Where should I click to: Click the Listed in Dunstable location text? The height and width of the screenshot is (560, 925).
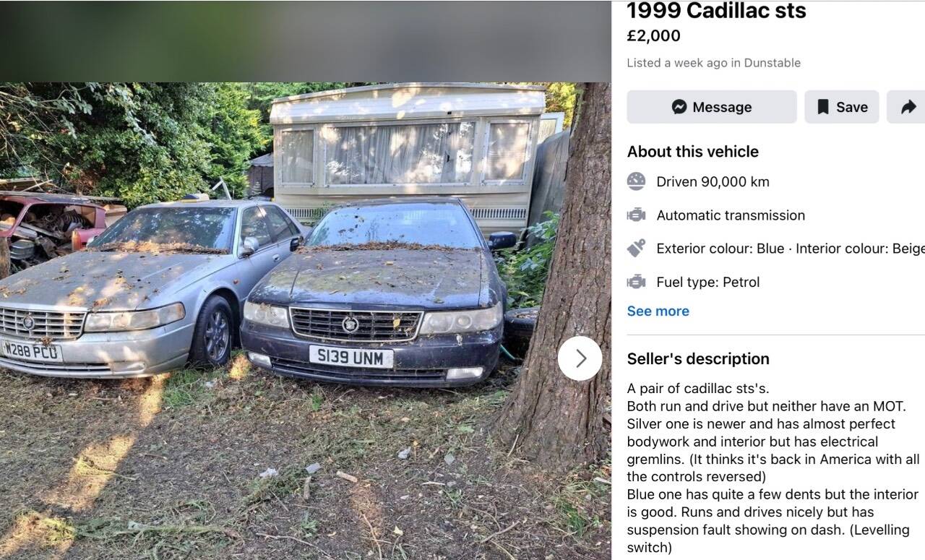click(713, 63)
